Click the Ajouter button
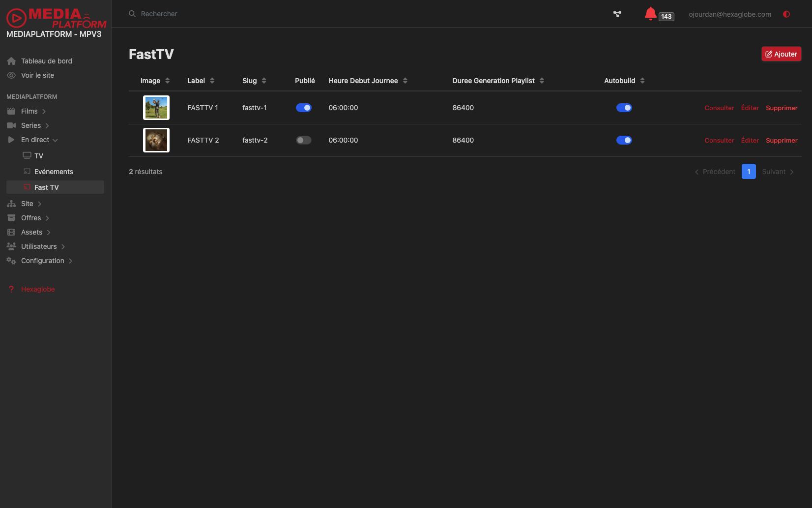This screenshot has height=508, width=812. 781,54
